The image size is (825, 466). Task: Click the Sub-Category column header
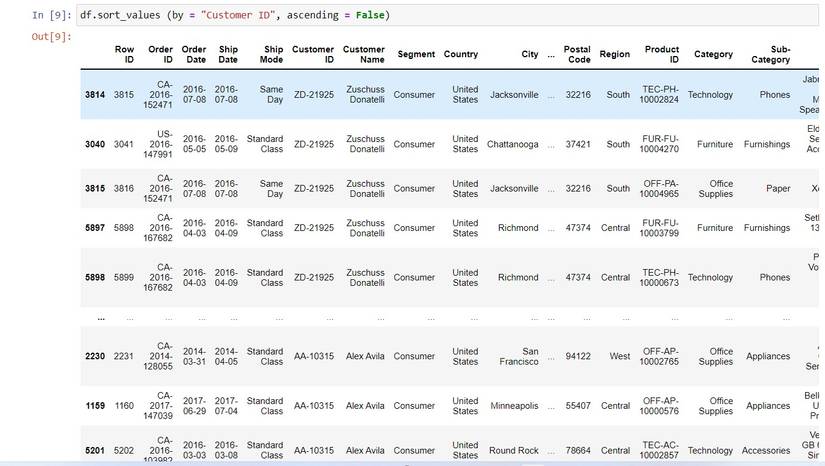pyautogui.click(x=771, y=54)
